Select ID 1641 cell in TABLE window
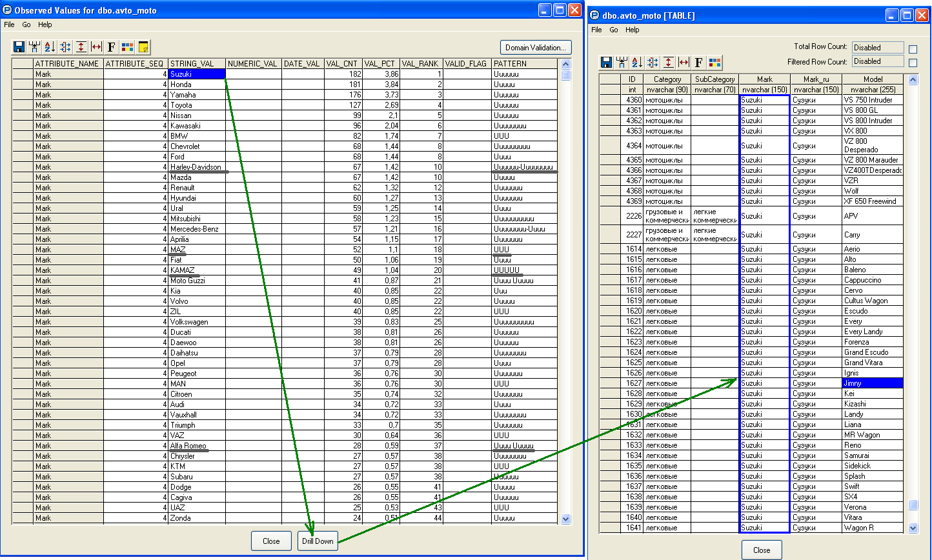932x560 pixels. pos(632,528)
